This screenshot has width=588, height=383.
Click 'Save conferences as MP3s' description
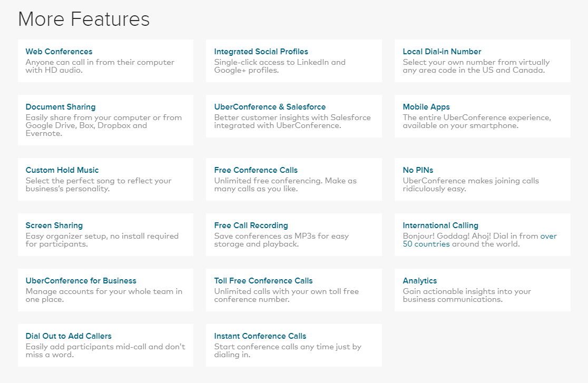point(281,240)
